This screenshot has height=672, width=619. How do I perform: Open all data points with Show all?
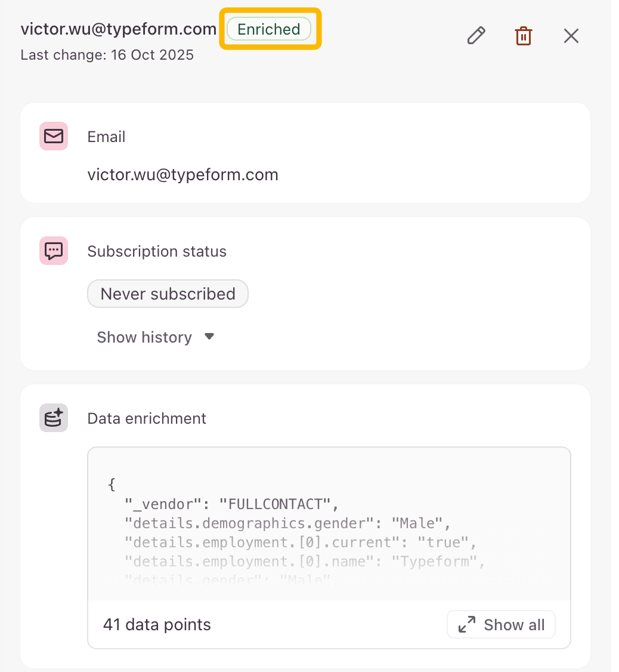point(513,625)
